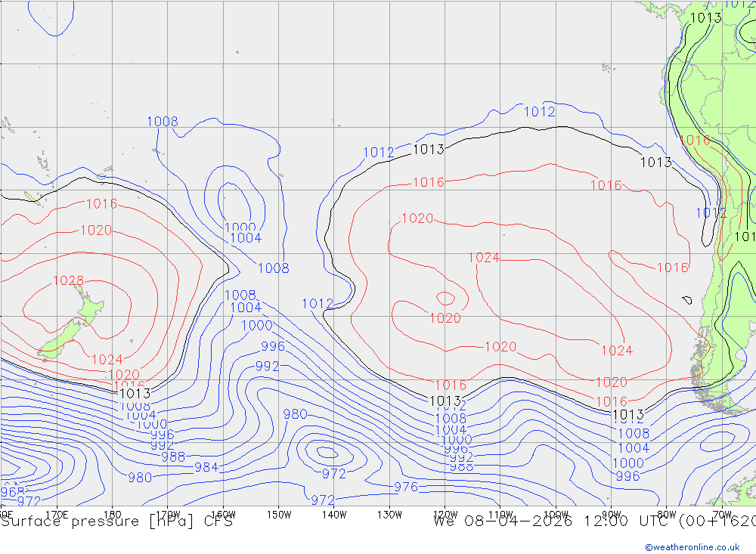Screen dimensions: 756x554
Task: Click the 80W longitude label
Action: tap(667, 515)
